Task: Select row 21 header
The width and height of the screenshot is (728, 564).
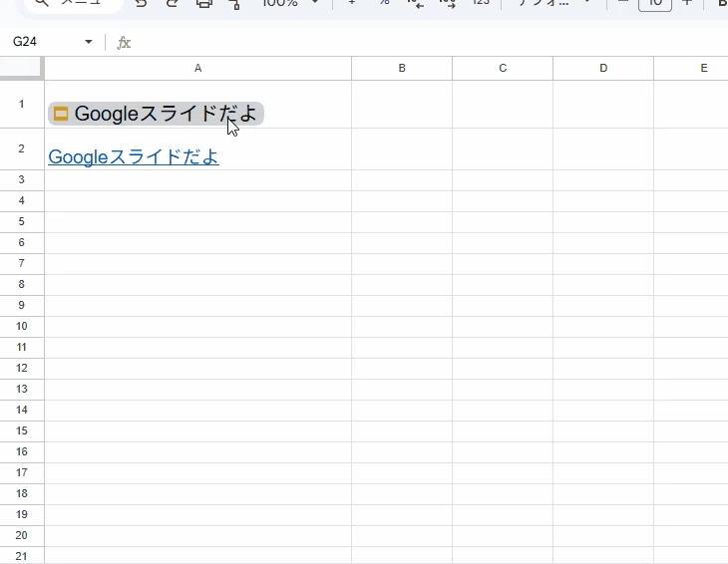Action: (22, 556)
